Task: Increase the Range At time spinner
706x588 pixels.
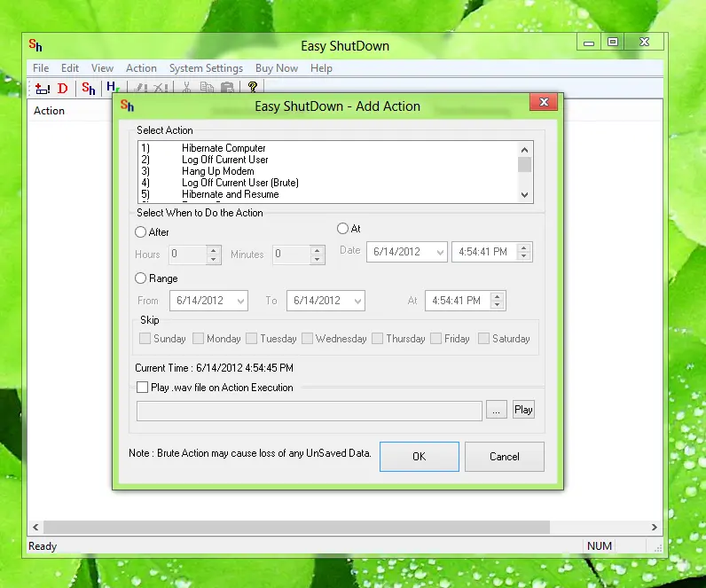Action: tap(497, 296)
